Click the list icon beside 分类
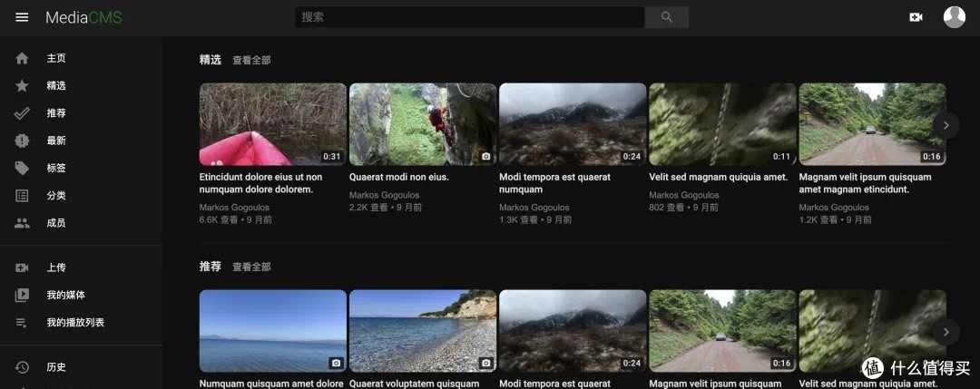Viewport: 980px width, 389px height. [x=22, y=196]
